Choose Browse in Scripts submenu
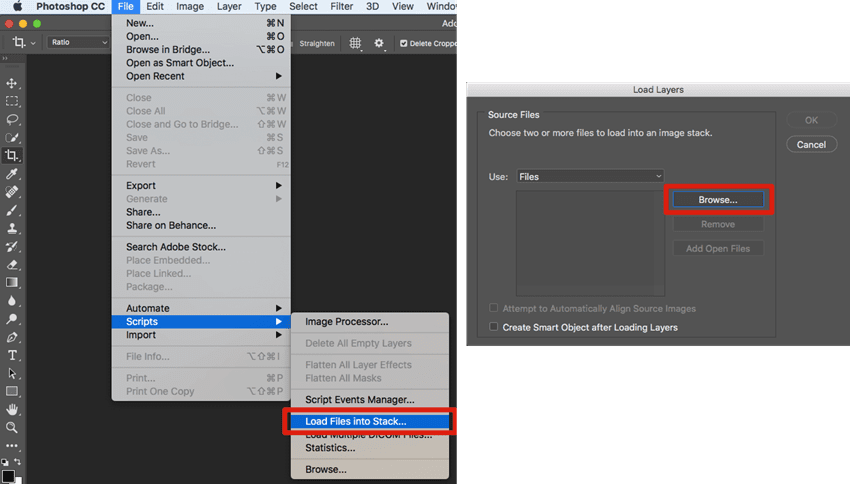The width and height of the screenshot is (850, 484). [370, 469]
